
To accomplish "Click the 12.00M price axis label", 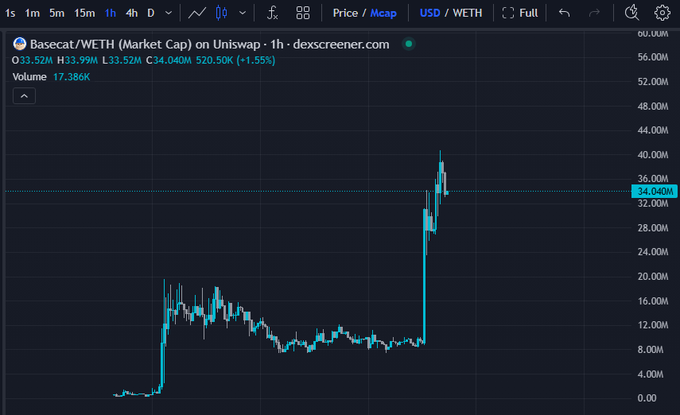I will click(653, 325).
